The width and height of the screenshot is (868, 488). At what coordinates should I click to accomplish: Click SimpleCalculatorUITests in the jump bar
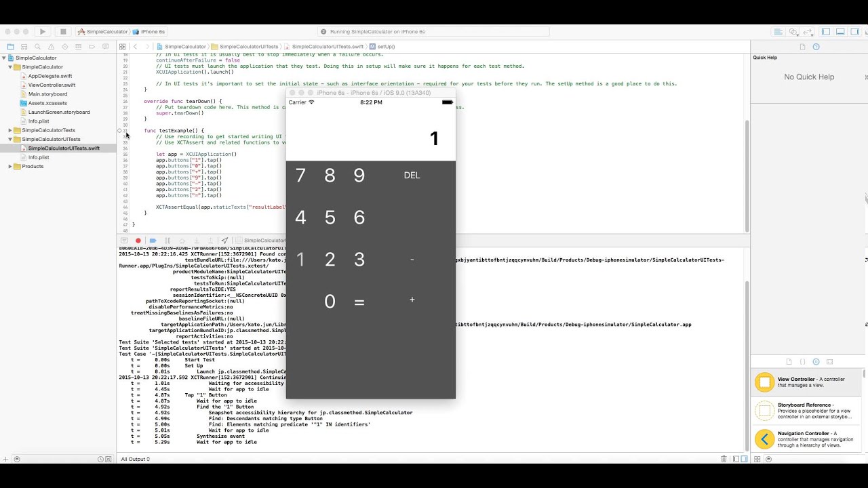click(244, 47)
